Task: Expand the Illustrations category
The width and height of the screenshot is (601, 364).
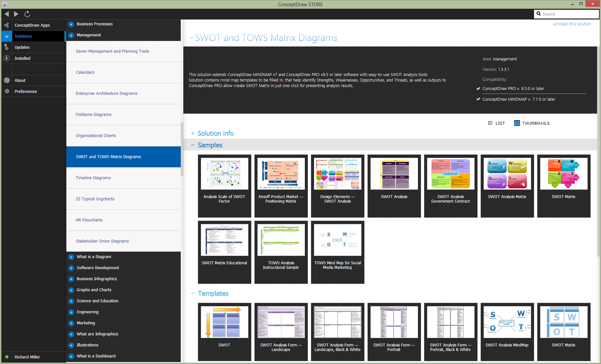Action: pyautogui.click(x=71, y=345)
